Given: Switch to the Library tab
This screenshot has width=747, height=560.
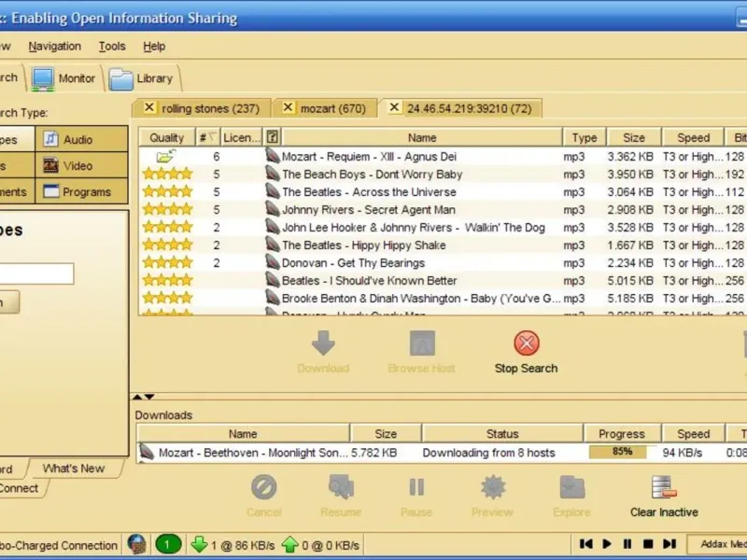Looking at the screenshot, I should point(142,79).
